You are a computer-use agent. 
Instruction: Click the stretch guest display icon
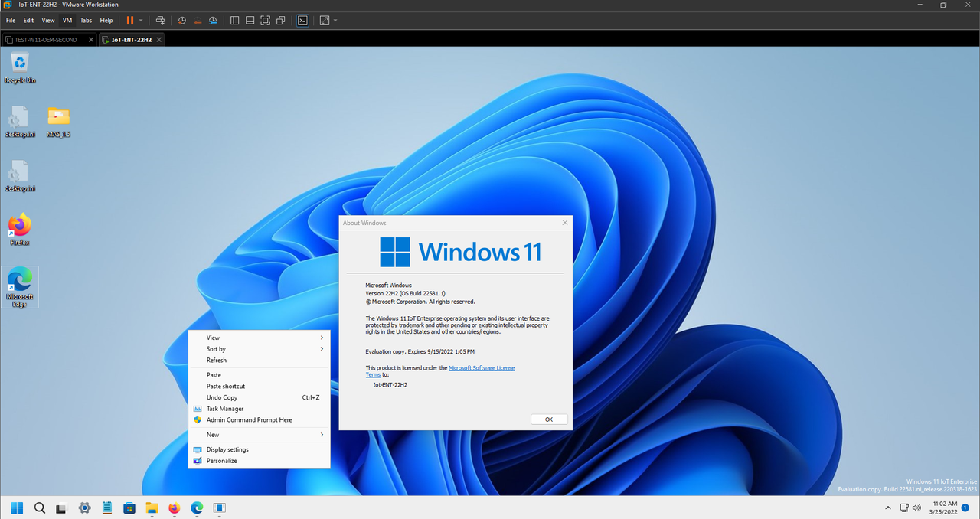pos(325,21)
